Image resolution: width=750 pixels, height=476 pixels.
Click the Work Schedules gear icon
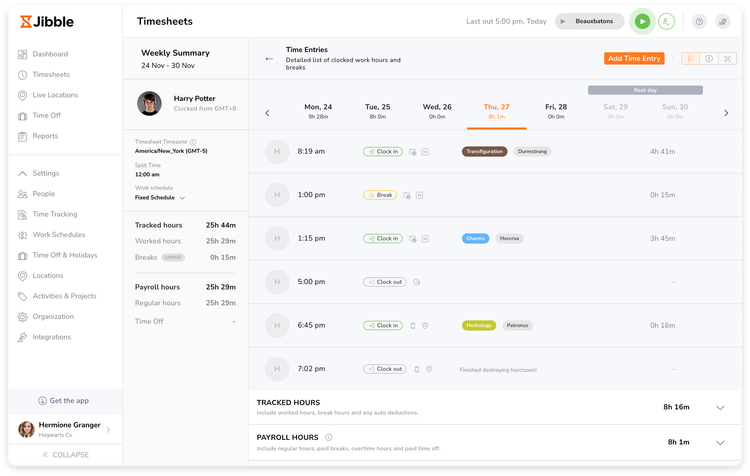[22, 235]
